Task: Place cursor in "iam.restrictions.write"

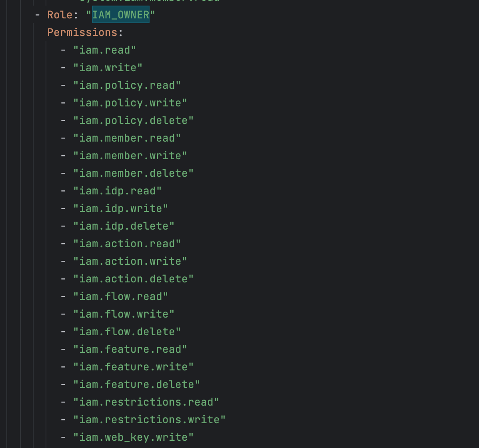Action: (x=149, y=420)
